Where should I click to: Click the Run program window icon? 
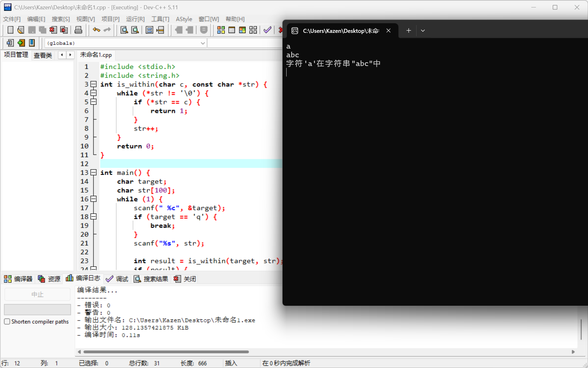click(x=232, y=30)
